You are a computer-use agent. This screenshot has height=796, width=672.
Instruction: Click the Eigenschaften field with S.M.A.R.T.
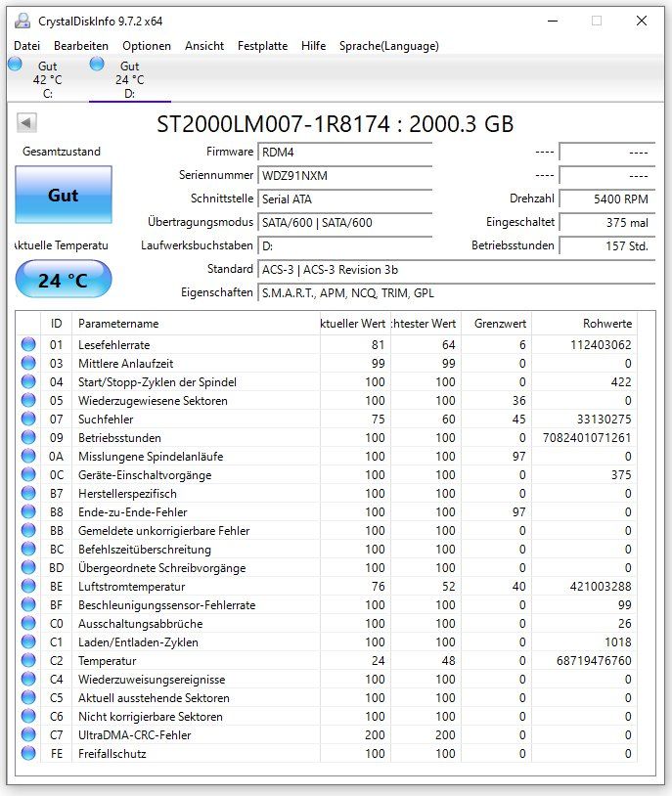[x=456, y=293]
